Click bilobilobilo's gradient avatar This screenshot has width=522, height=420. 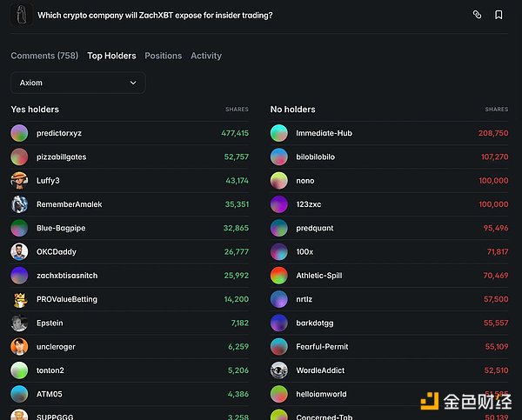[x=278, y=157]
